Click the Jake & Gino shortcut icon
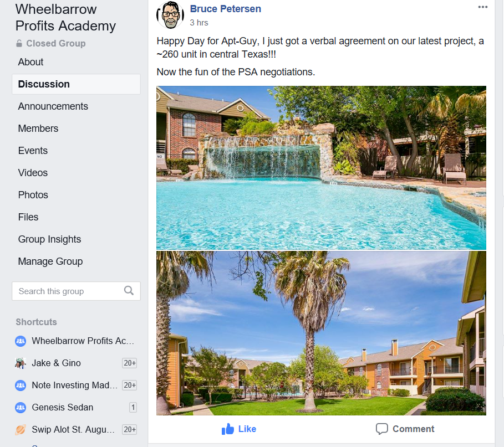 (21, 363)
